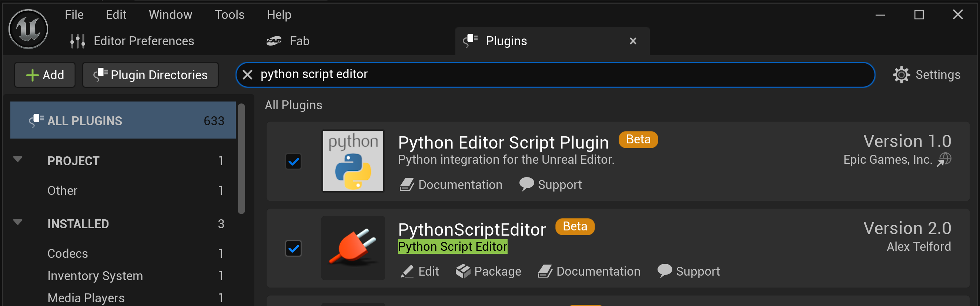Click the Epic Games external link globe icon
The image size is (980, 306).
click(x=944, y=159)
